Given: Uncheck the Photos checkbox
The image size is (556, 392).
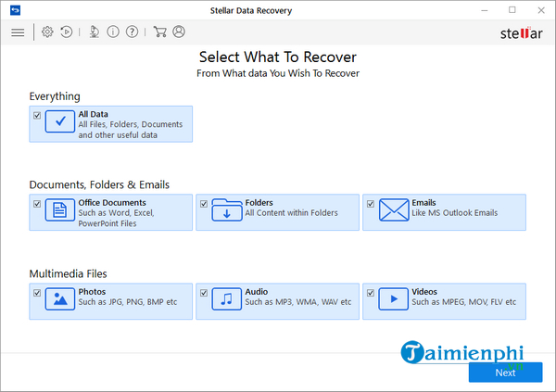Looking at the screenshot, I should (37, 293).
